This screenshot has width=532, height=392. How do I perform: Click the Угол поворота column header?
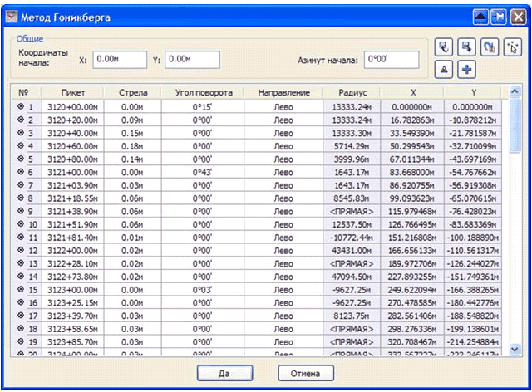204,91
